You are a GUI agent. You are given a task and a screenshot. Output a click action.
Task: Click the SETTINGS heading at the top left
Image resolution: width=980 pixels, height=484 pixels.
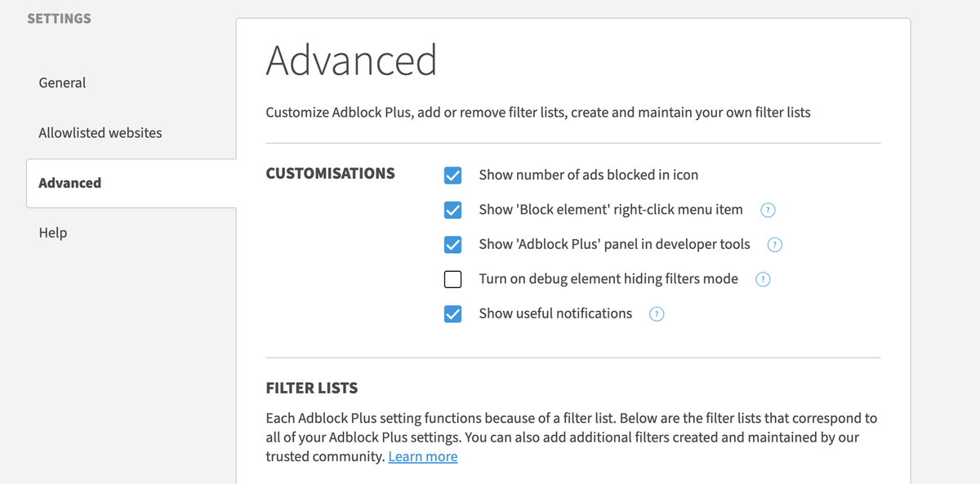tap(59, 18)
